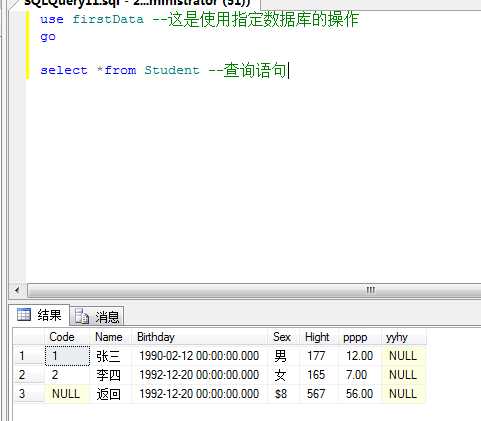Viewport: 481px width, 421px height.
Task: Click the Hight cell 567
Action: pos(319,394)
